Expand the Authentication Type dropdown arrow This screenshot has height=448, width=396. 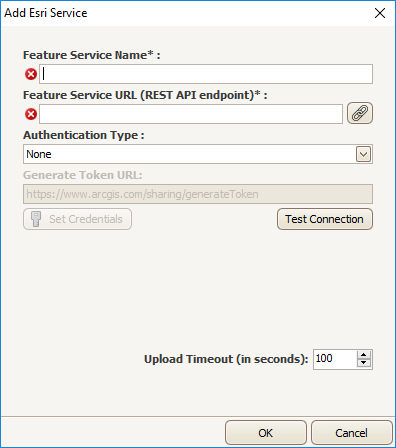point(363,154)
